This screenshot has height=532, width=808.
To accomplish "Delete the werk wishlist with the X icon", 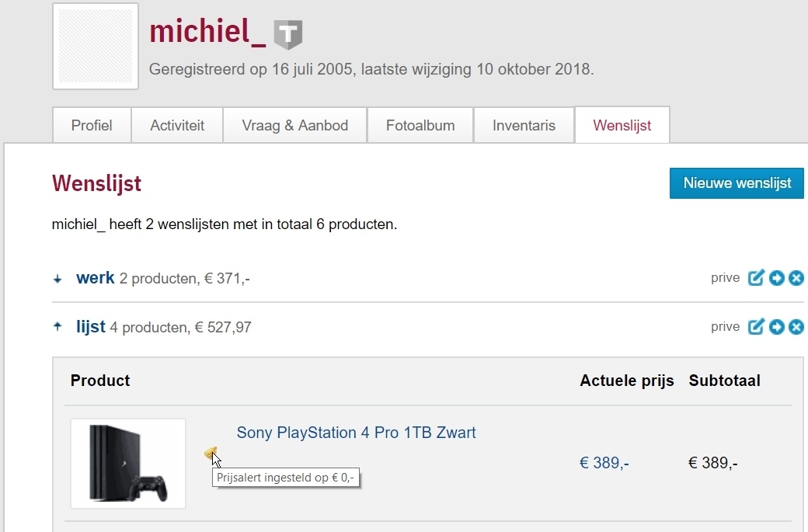I will 796,278.
